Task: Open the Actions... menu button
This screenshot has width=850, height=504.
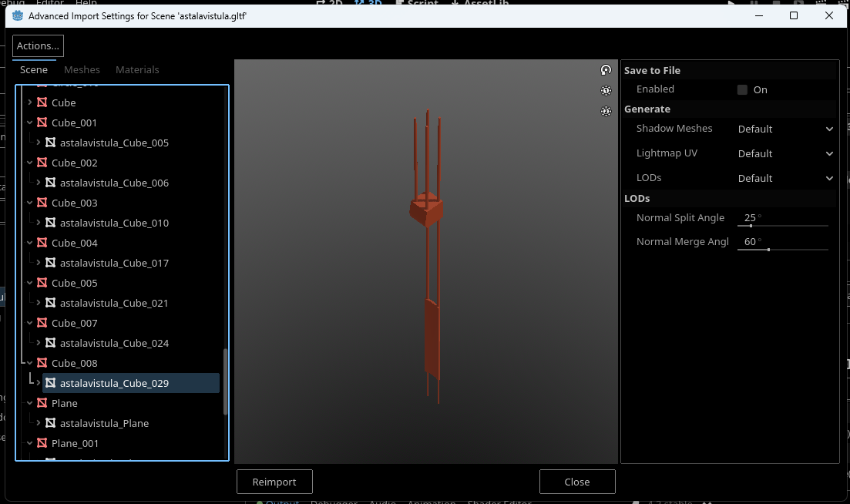Action: point(38,46)
